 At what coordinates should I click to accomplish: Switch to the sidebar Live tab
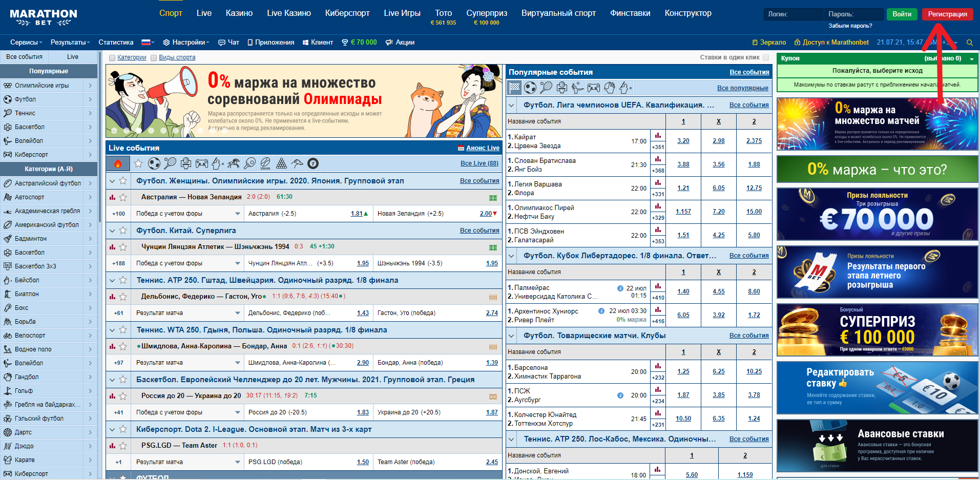point(73,57)
